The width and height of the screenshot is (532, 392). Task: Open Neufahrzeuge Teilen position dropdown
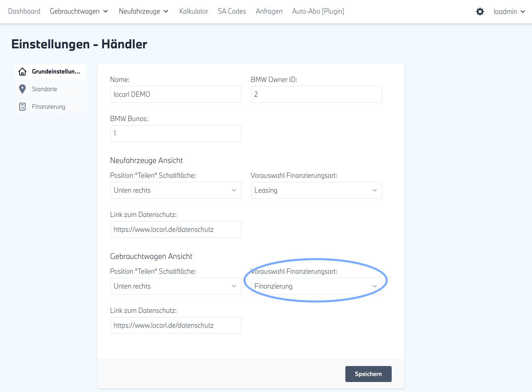175,190
